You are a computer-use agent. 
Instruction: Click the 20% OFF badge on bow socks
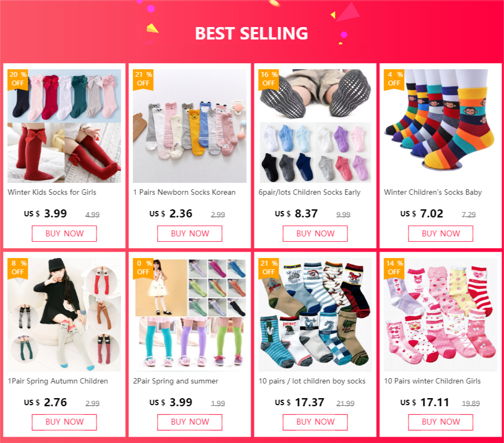pos(18,80)
